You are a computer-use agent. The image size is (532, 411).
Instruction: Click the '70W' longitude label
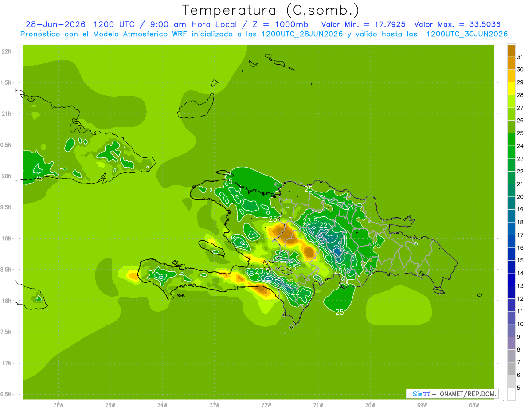[370, 405]
